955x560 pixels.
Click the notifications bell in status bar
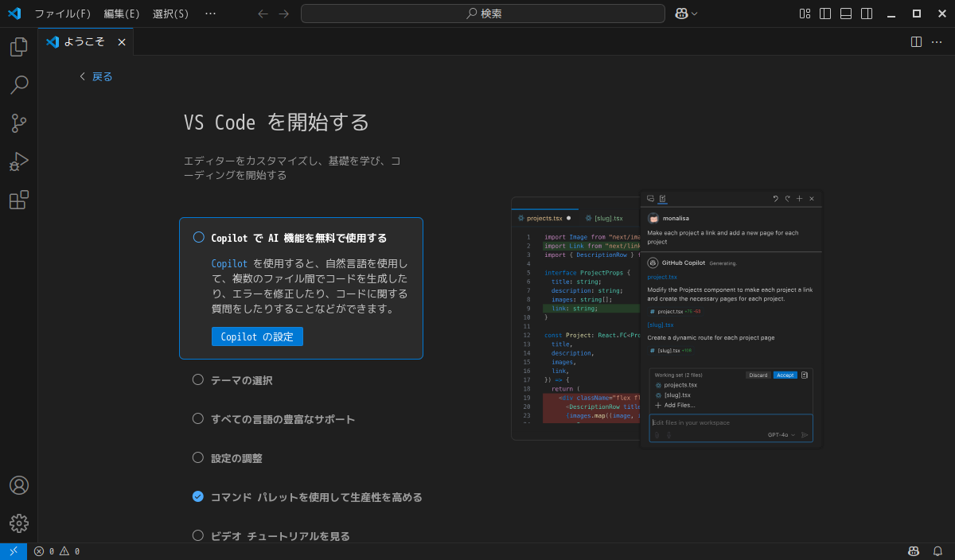(937, 551)
